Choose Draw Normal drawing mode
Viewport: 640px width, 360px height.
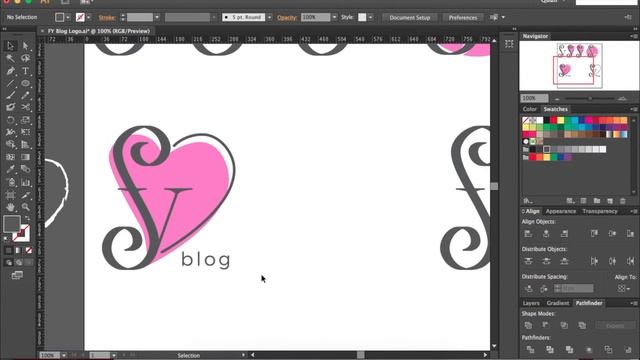[9, 262]
